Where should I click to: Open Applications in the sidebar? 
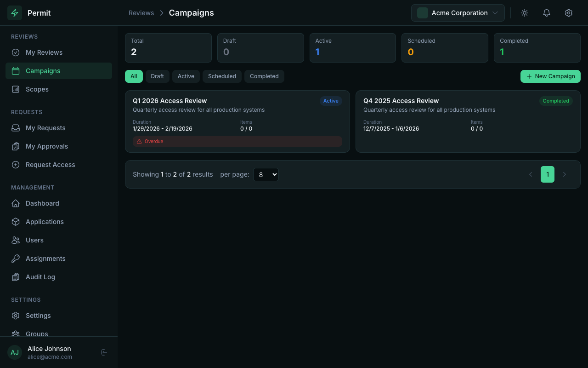click(45, 222)
